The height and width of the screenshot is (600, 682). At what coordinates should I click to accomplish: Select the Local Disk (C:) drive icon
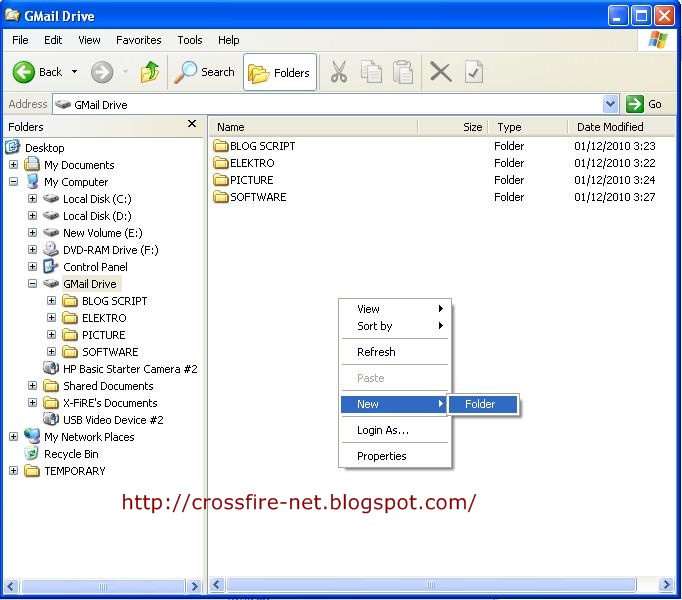pos(51,199)
